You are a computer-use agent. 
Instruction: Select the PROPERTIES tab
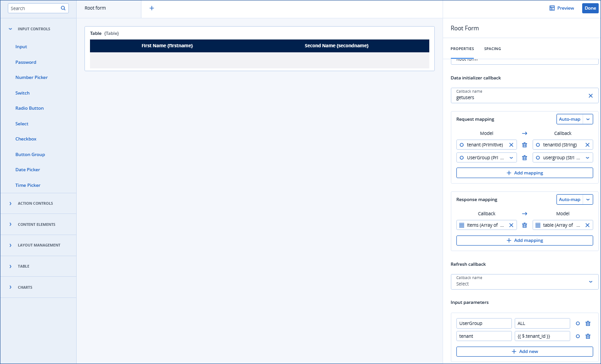pos(462,49)
